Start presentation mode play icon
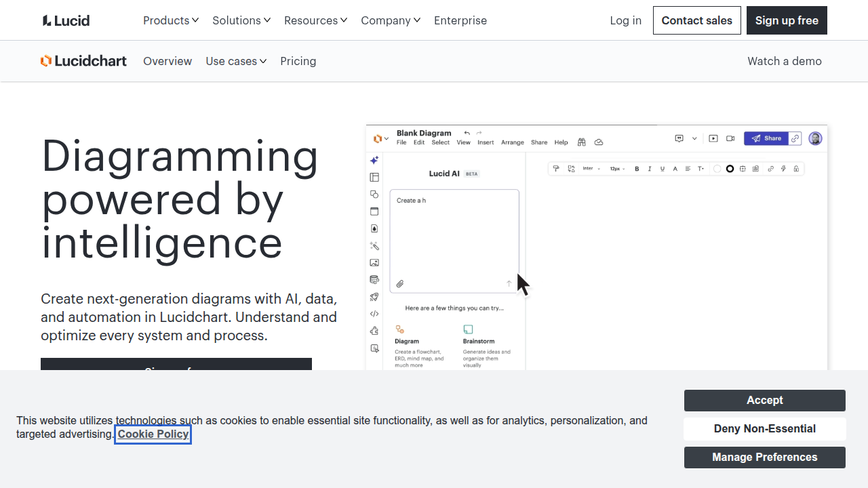This screenshot has height=488, width=868. pyautogui.click(x=713, y=138)
